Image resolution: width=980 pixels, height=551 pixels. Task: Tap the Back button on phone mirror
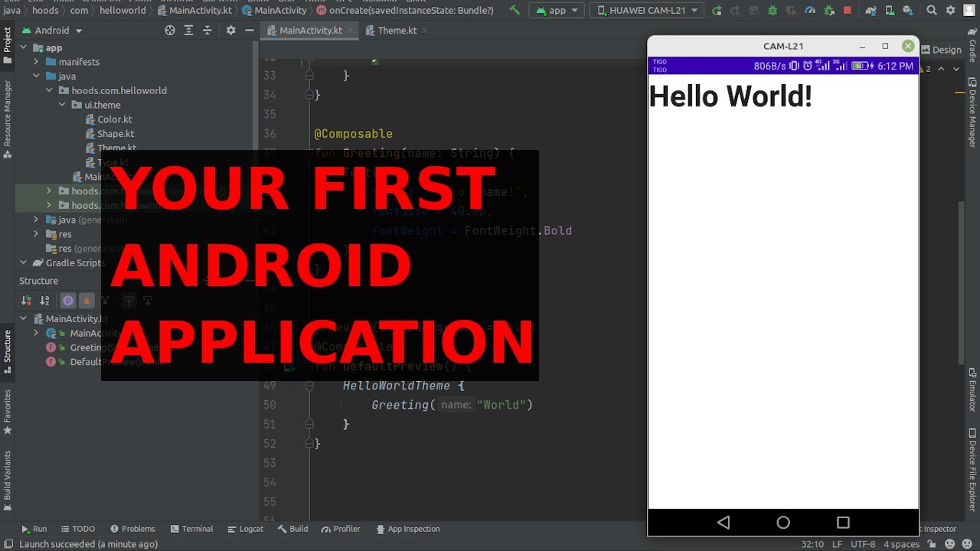click(724, 523)
